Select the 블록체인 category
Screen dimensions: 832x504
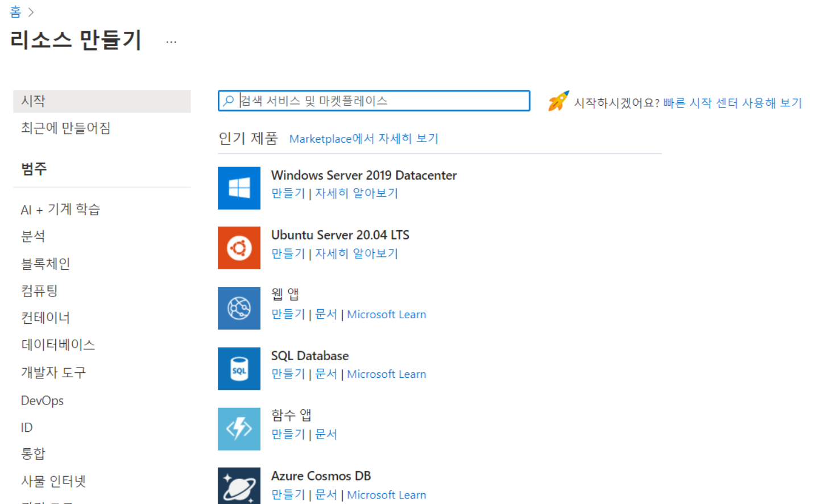[x=45, y=264]
